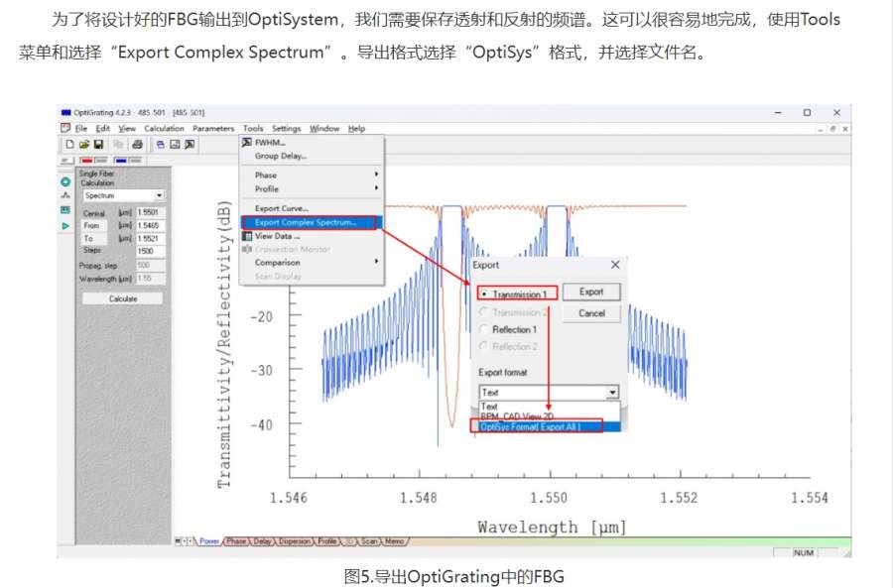Click the View Data icon in menu
The height and width of the screenshot is (588, 893).
[247, 236]
